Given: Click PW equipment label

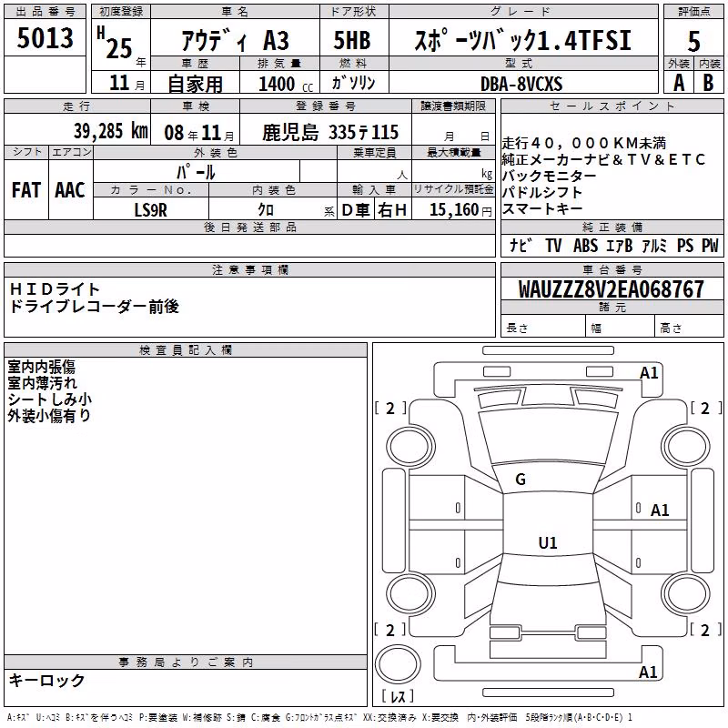Looking at the screenshot, I should point(710,245).
